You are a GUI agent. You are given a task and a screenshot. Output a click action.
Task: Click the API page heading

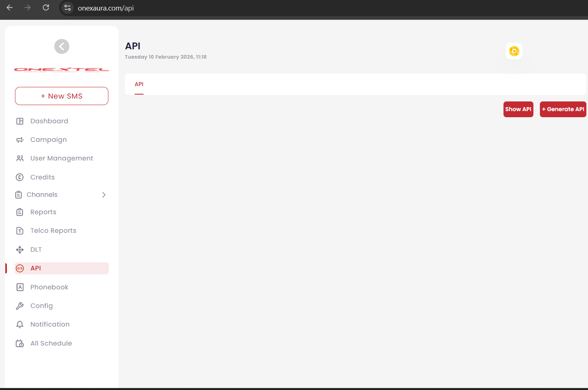[133, 46]
